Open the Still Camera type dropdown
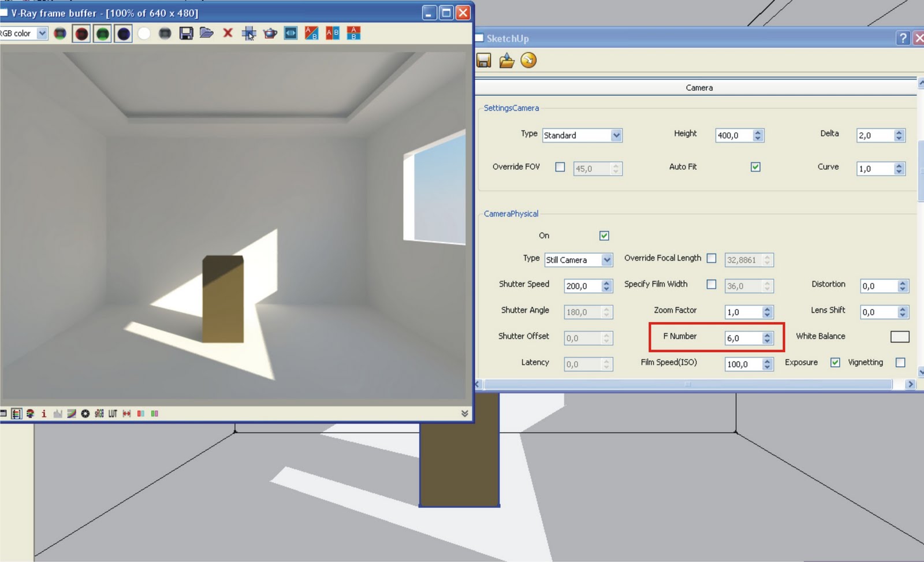This screenshot has height=562, width=924. [607, 260]
